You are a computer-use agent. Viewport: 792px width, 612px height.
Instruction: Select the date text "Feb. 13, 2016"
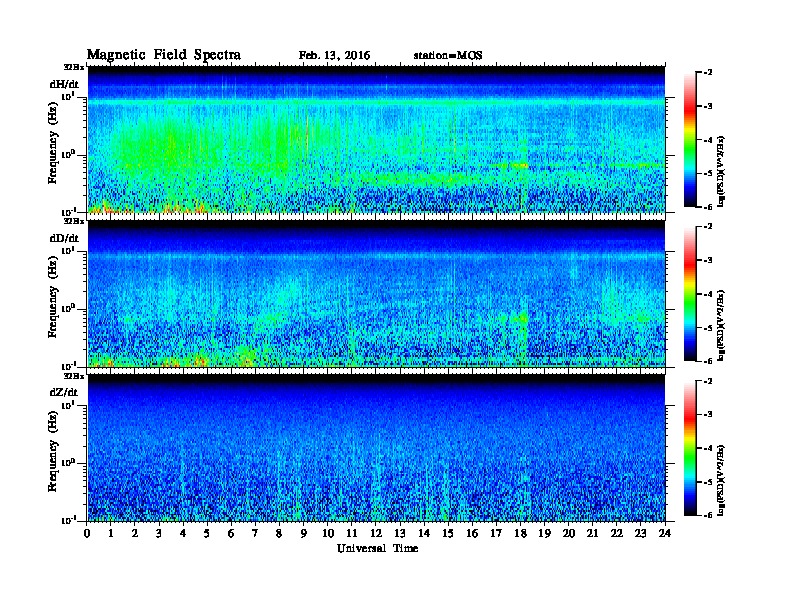pyautogui.click(x=334, y=56)
